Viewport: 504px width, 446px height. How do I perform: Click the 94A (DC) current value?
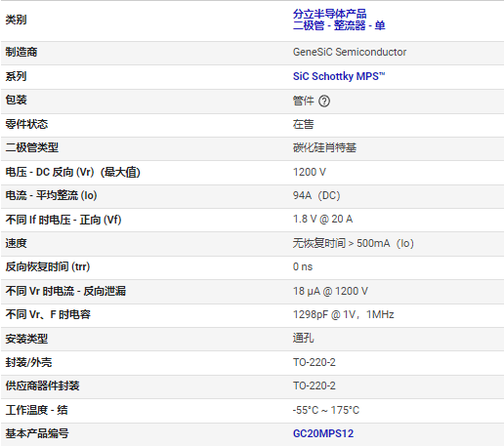[x=316, y=195]
